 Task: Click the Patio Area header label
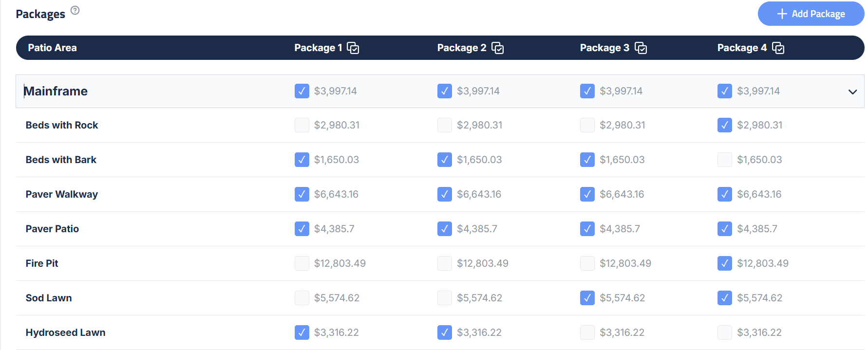tap(52, 48)
